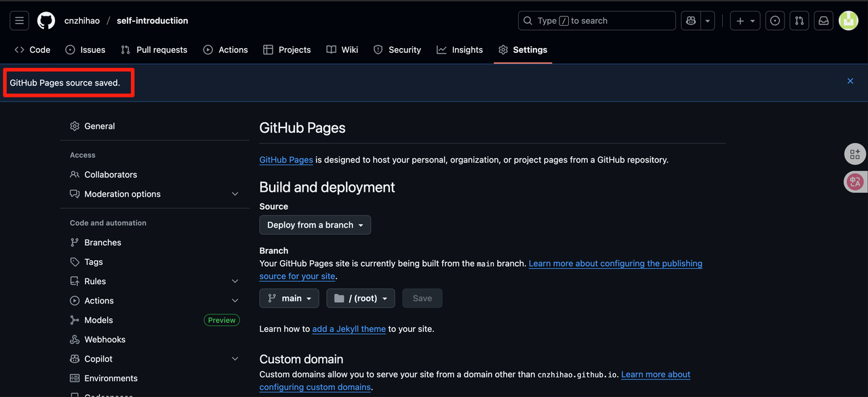This screenshot has height=397, width=868.
Task: Open Collaborators settings in sidebar
Action: coord(111,174)
